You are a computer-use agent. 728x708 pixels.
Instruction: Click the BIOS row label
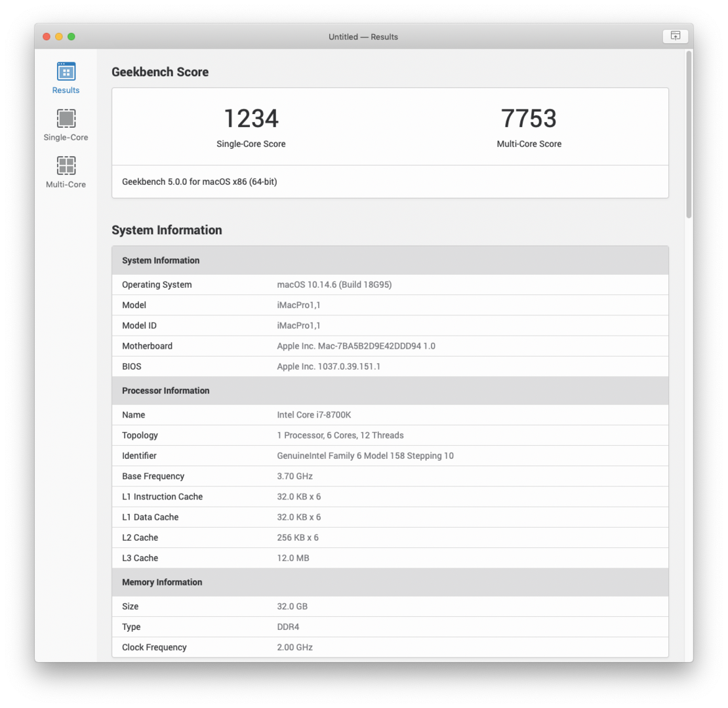click(132, 366)
